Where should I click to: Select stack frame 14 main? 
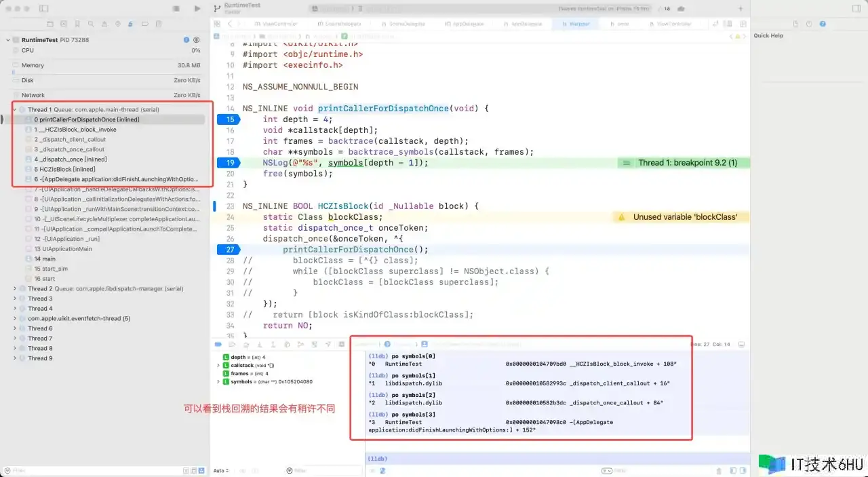point(45,259)
